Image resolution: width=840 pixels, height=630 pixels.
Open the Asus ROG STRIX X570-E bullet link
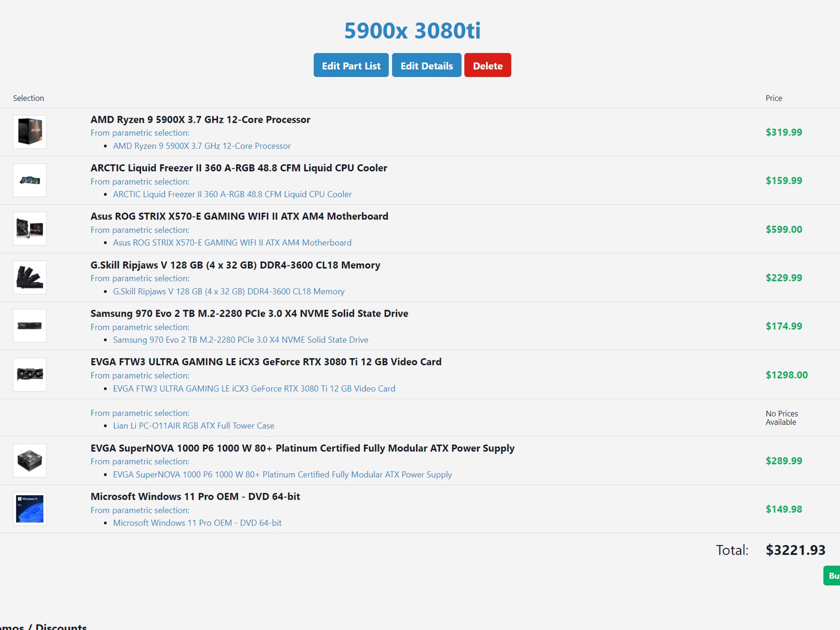pos(232,242)
